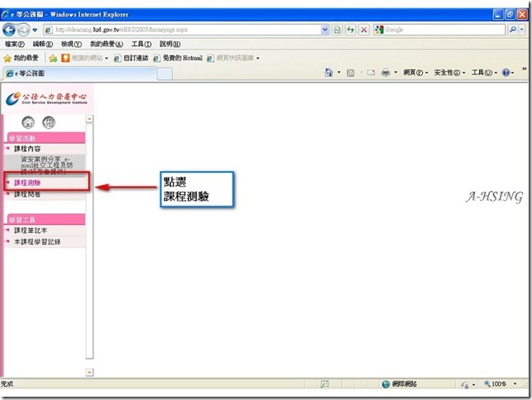
Task: Click the Compatibility View page icon
Action: point(337,30)
